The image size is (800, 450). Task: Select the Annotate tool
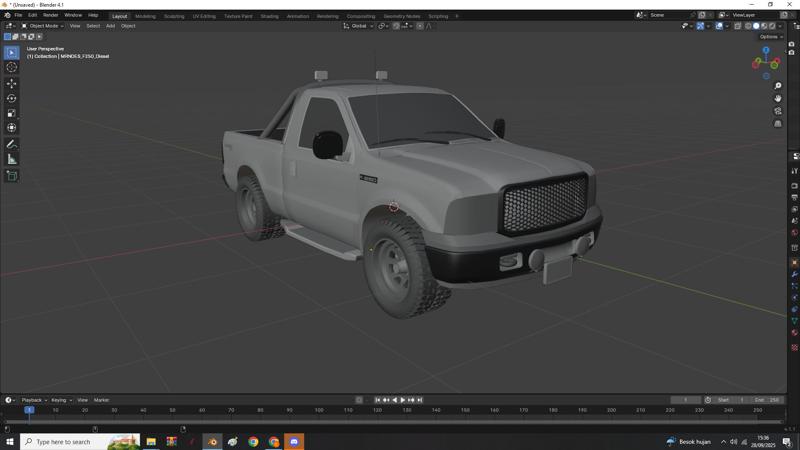pos(12,144)
